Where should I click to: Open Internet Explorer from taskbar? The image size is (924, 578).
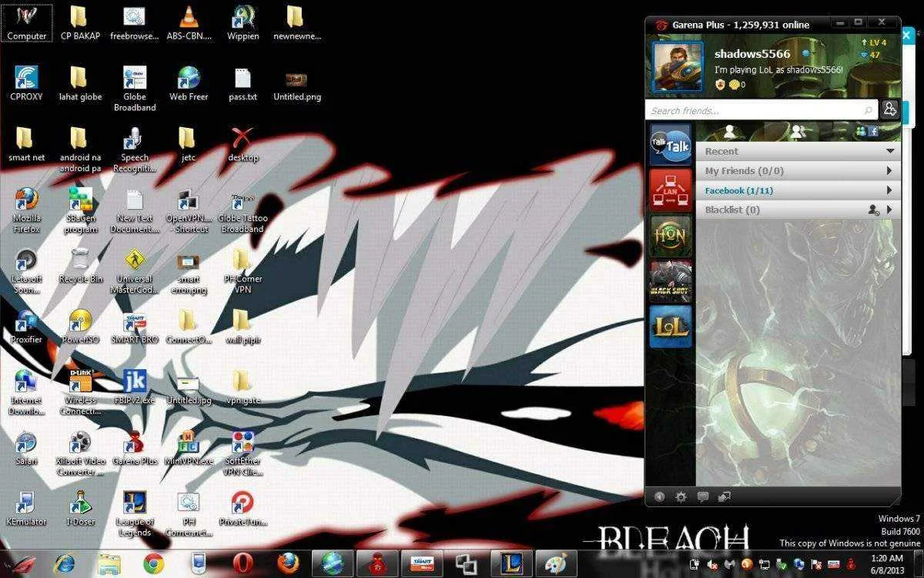(x=65, y=564)
